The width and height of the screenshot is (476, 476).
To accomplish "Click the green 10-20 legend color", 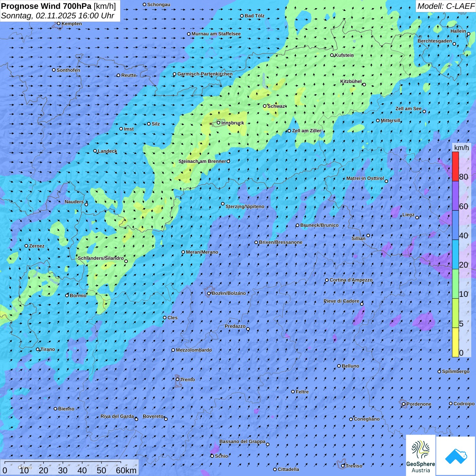I will coord(455,284).
